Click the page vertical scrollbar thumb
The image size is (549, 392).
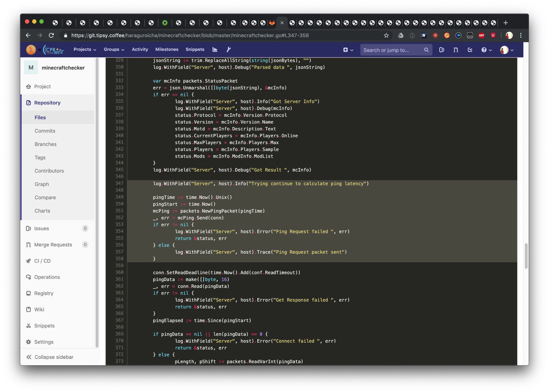[526, 256]
